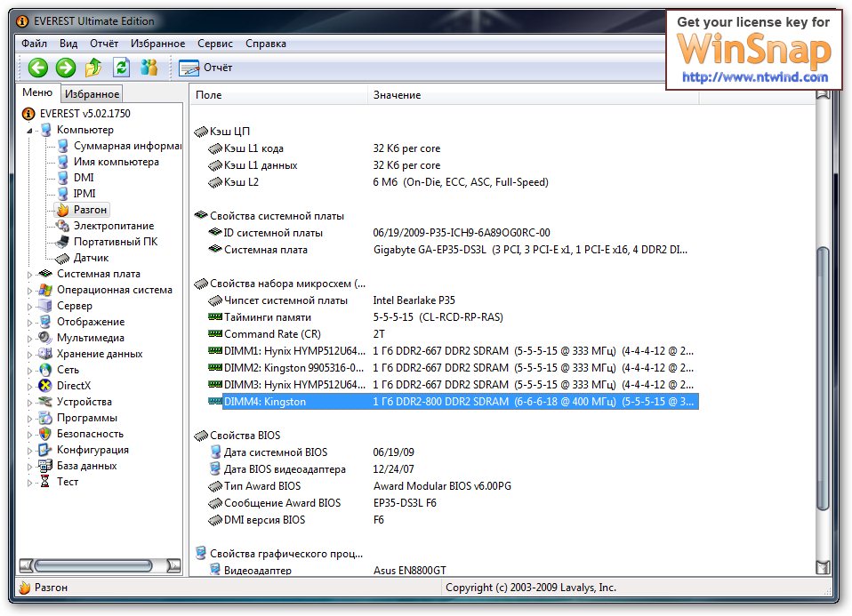Viewport: 852px width, 616px height.
Task: Open the ntwind.com WinSnap link
Action: (755, 77)
